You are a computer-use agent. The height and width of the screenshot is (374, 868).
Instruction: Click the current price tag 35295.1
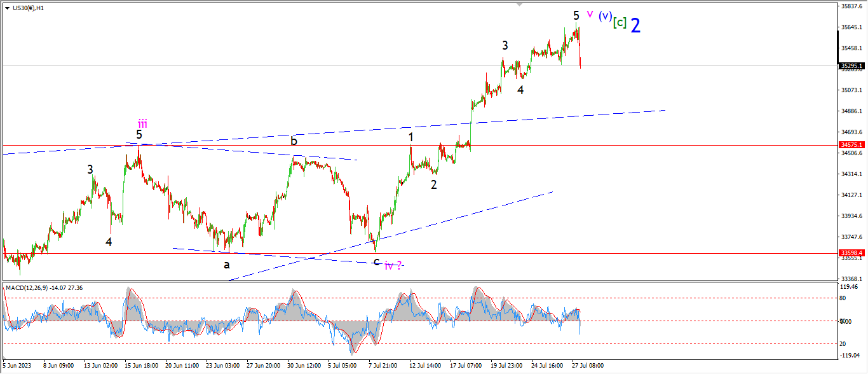click(851, 66)
